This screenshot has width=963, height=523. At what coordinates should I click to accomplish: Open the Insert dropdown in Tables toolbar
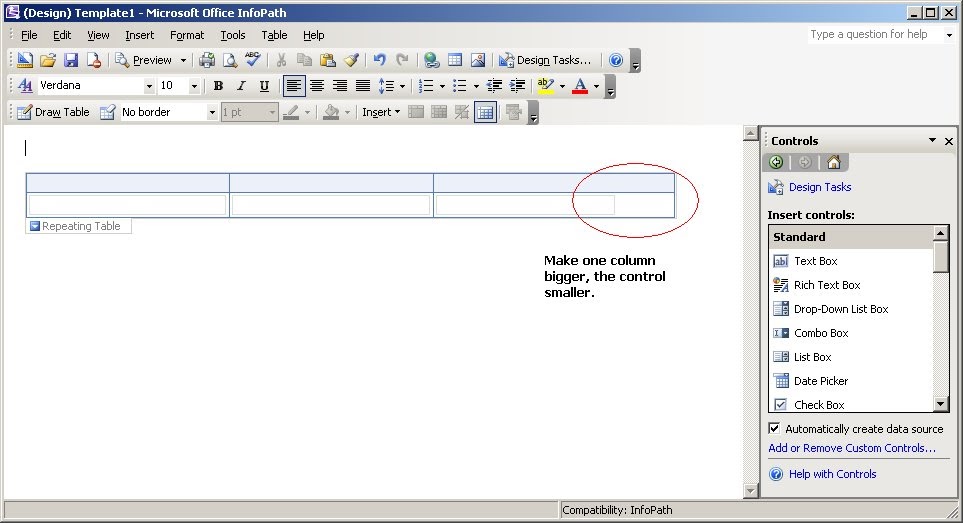coord(381,112)
